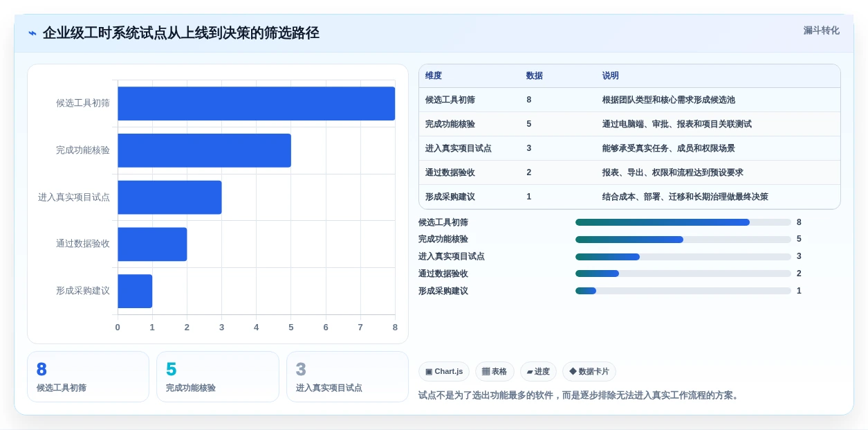Click the lightning icon beside the title
The width and height of the screenshot is (868, 430).
click(x=33, y=33)
